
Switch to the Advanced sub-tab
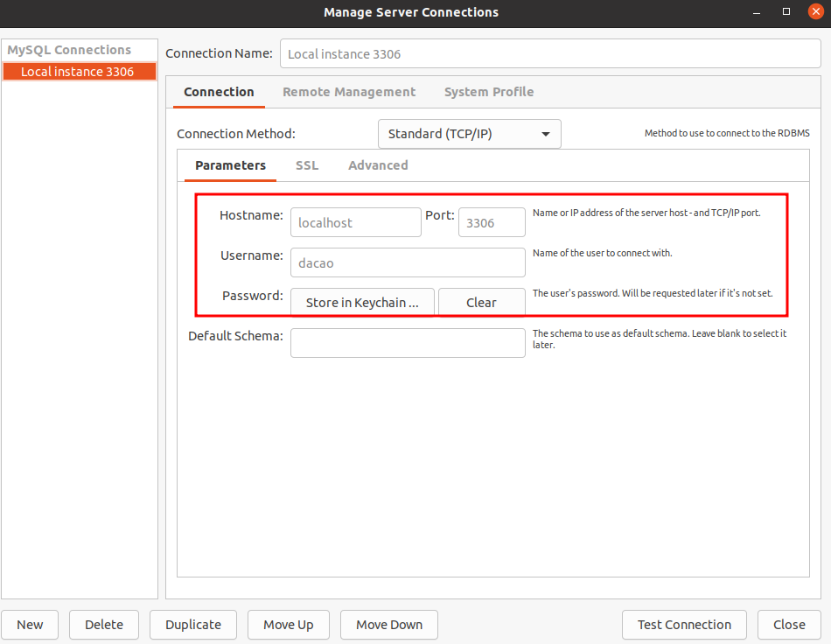coord(378,165)
